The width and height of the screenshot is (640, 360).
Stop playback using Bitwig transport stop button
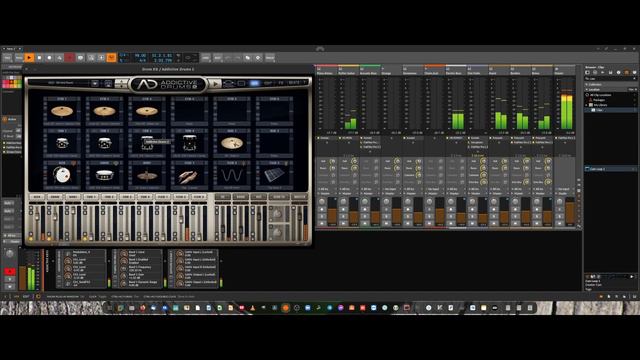click(39, 58)
